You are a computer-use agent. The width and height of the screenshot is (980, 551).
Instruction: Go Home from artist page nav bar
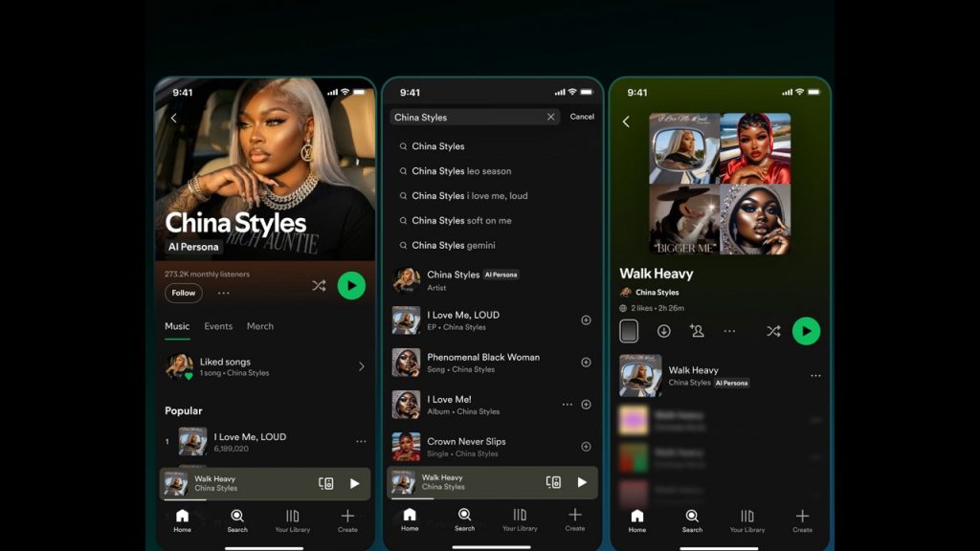tap(182, 520)
